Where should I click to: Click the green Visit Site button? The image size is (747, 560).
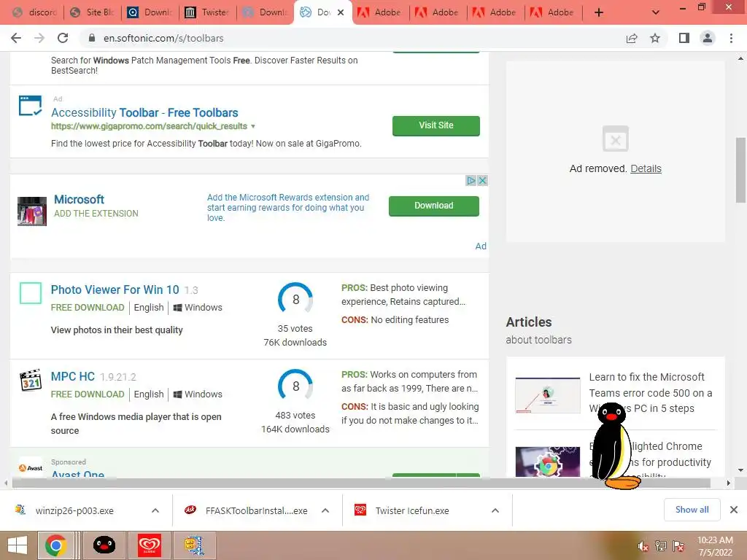click(436, 125)
